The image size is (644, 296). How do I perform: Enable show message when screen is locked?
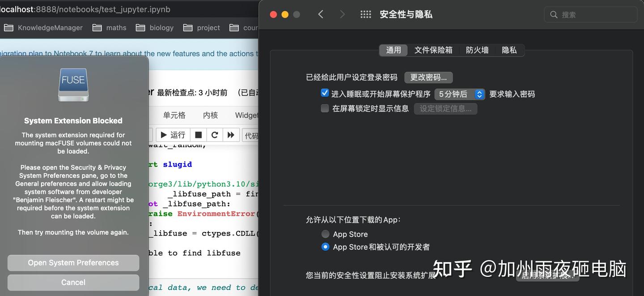click(325, 108)
